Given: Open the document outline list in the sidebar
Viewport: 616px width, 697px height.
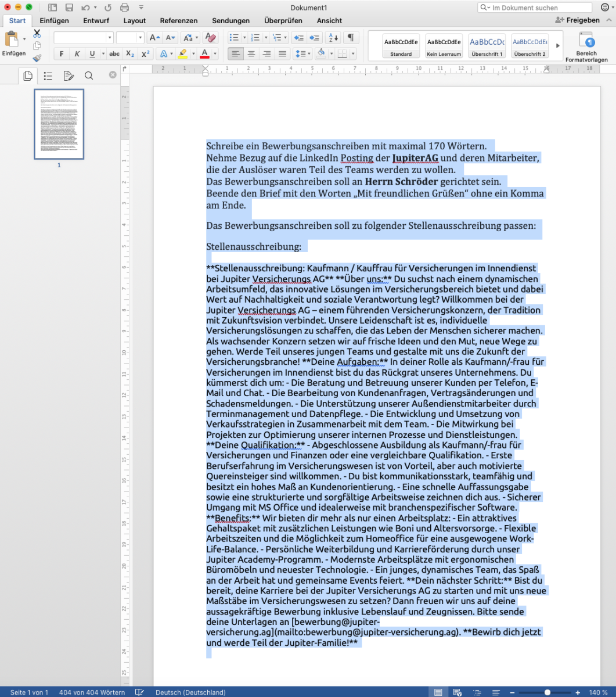Looking at the screenshot, I should (48, 76).
